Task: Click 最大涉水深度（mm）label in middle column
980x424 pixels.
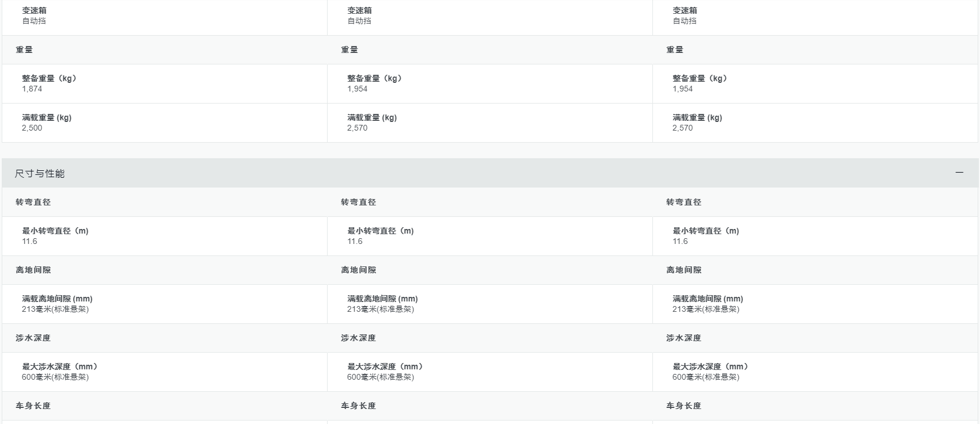Action: 386,366
